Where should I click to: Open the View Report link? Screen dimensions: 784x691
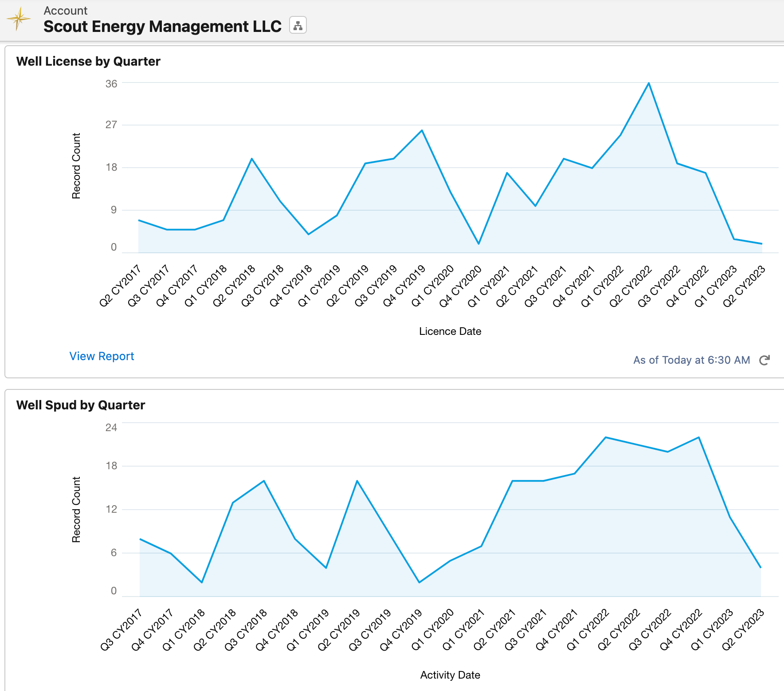coord(102,356)
